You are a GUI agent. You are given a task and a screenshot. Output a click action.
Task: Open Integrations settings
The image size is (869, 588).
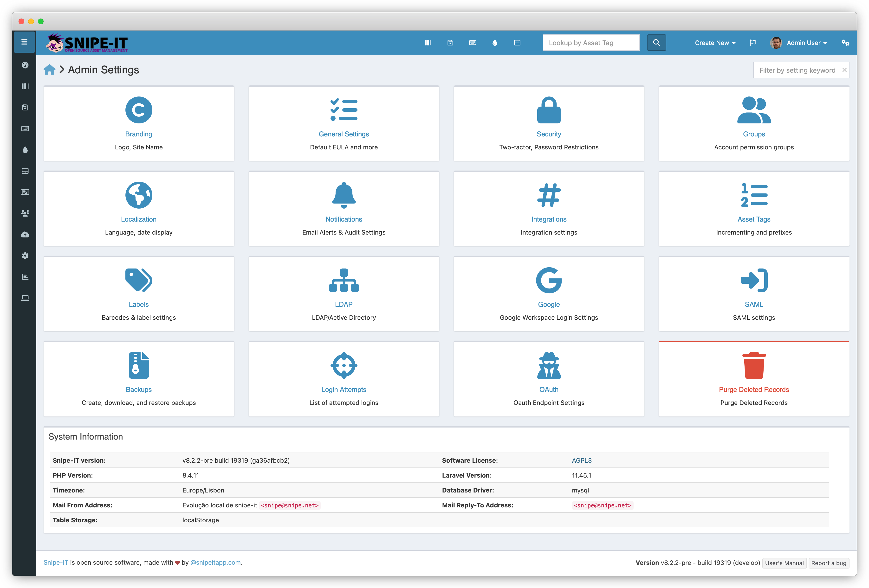click(549, 209)
